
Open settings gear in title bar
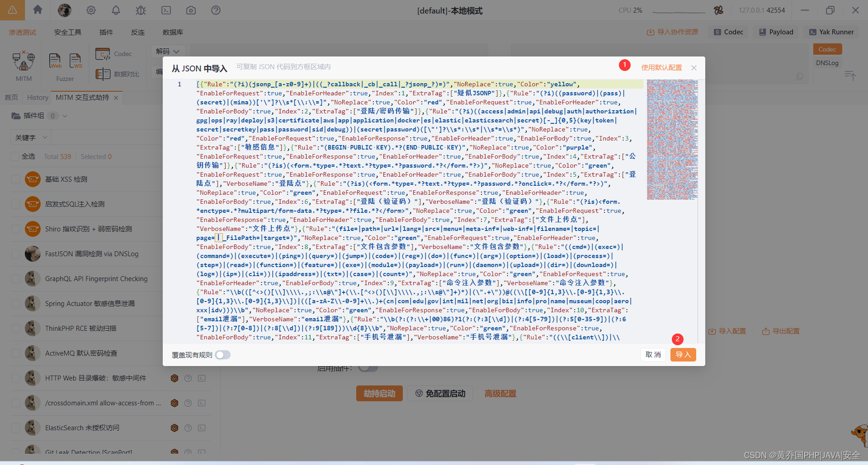[x=91, y=10]
